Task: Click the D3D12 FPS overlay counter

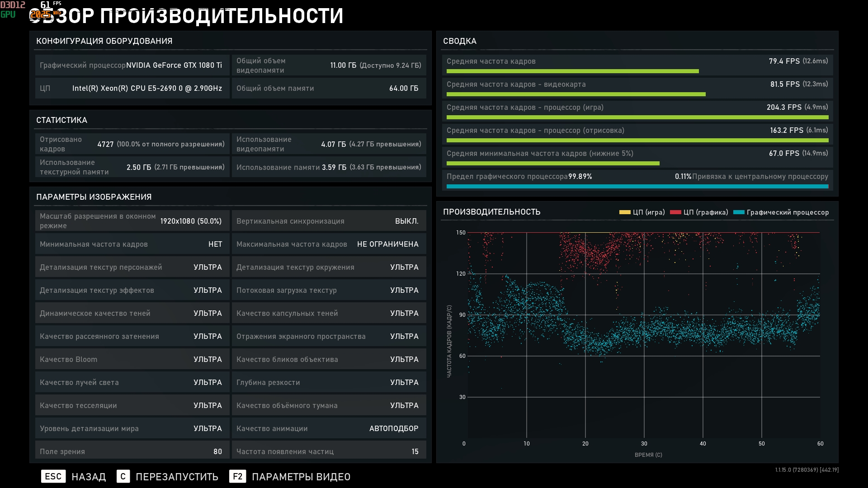Action: [45, 5]
